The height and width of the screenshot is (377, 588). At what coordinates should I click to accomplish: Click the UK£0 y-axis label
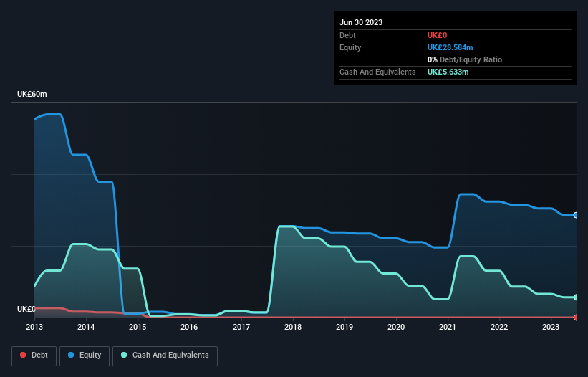coord(26,309)
